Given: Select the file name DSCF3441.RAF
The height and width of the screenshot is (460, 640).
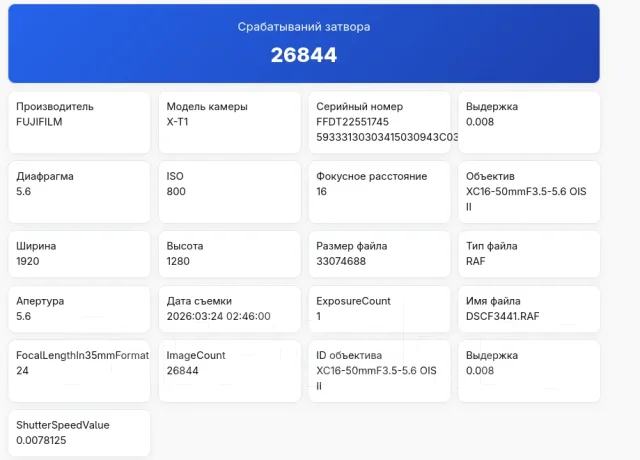Looking at the screenshot, I should click(x=502, y=316).
